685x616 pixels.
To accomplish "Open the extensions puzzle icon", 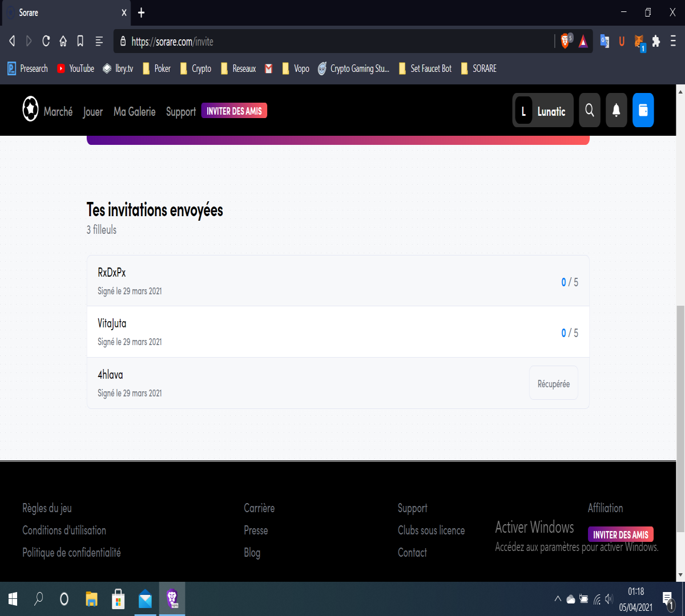I will tap(656, 41).
